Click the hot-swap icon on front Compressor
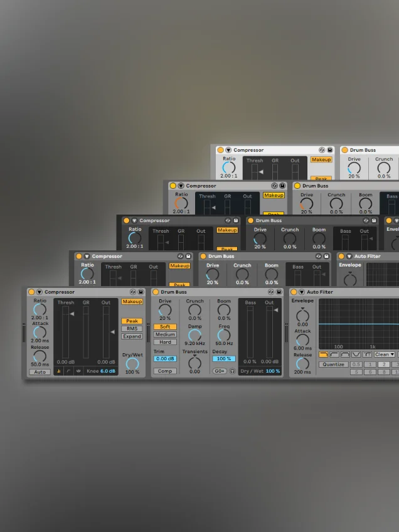This screenshot has height=532, width=399. (x=132, y=292)
